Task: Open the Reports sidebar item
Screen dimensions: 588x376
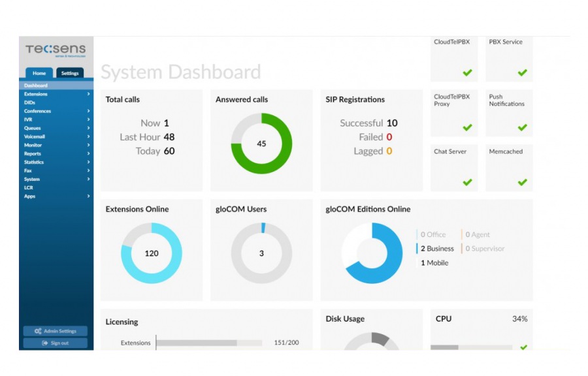Action: coord(56,153)
